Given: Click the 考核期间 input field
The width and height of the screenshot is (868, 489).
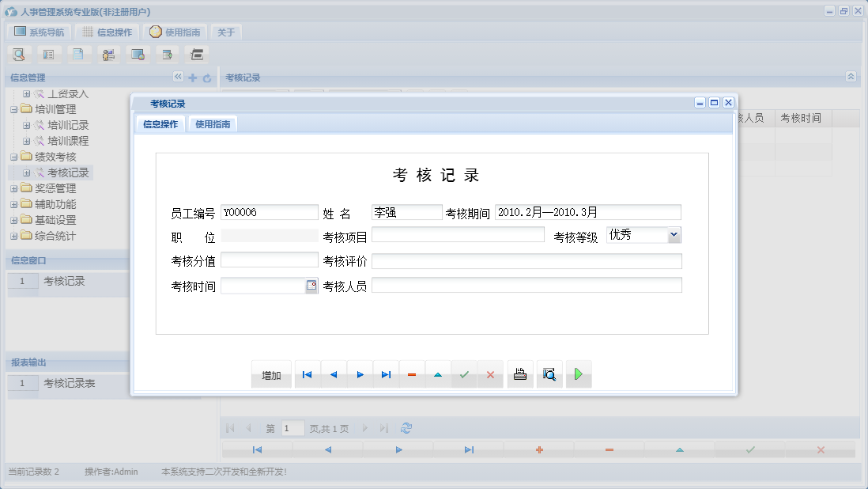Looking at the screenshot, I should tap(588, 212).
